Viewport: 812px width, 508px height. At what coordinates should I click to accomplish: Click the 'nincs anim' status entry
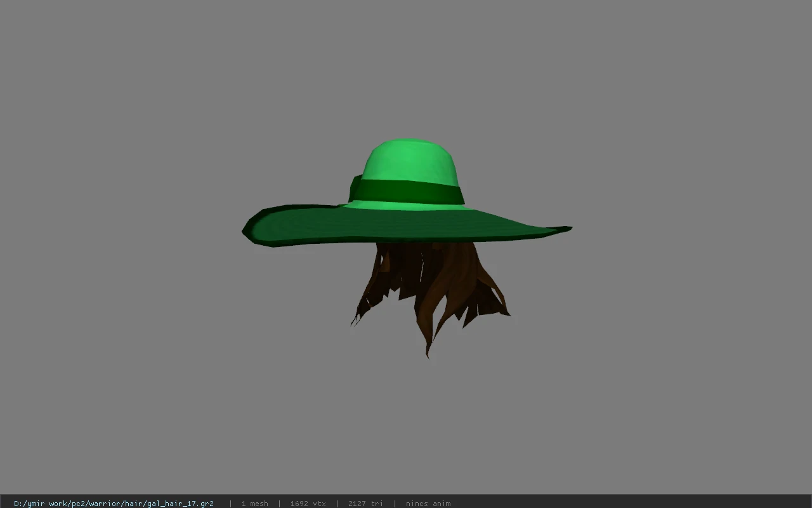[428, 504]
